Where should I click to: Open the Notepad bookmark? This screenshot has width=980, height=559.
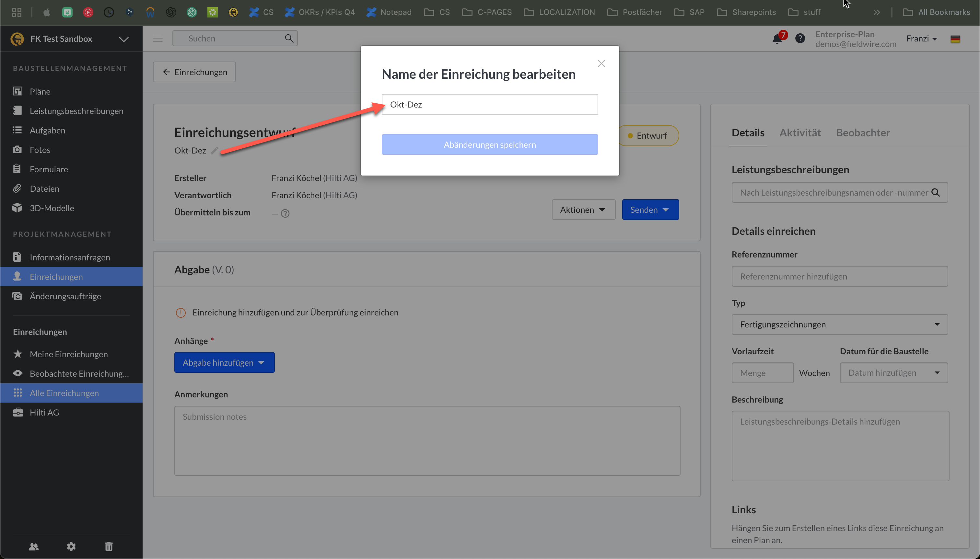click(x=389, y=12)
